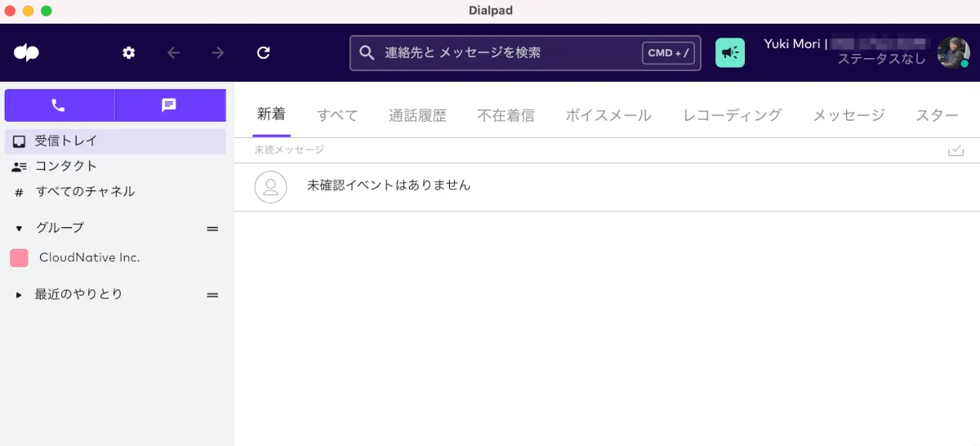Open 受信トレイ in the sidebar
980x446 pixels.
(x=115, y=141)
